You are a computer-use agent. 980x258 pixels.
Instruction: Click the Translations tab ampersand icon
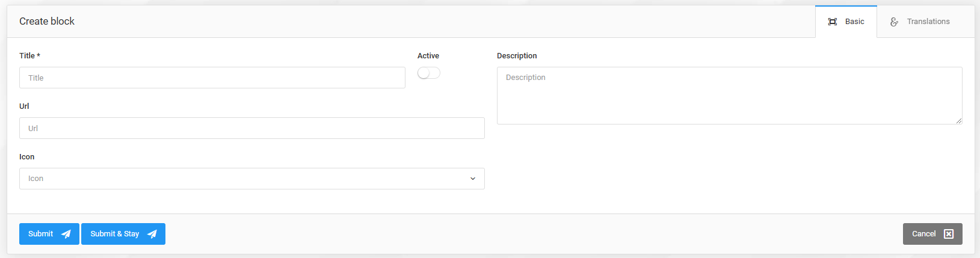(895, 22)
